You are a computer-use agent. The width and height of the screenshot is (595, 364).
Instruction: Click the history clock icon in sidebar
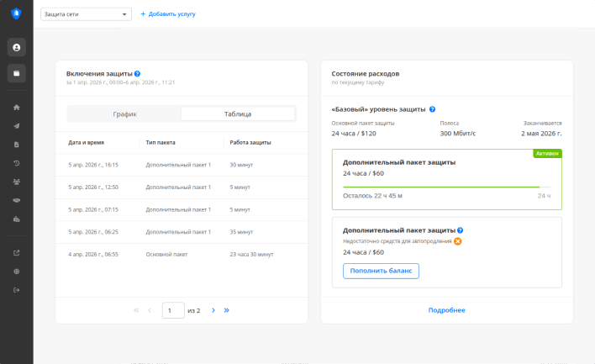click(16, 163)
